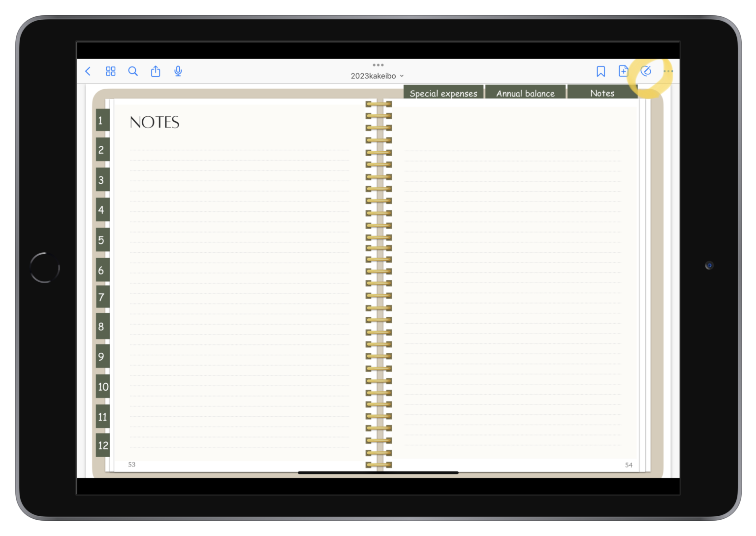Go back using the back arrow
The height and width of the screenshot is (536, 756).
point(88,71)
